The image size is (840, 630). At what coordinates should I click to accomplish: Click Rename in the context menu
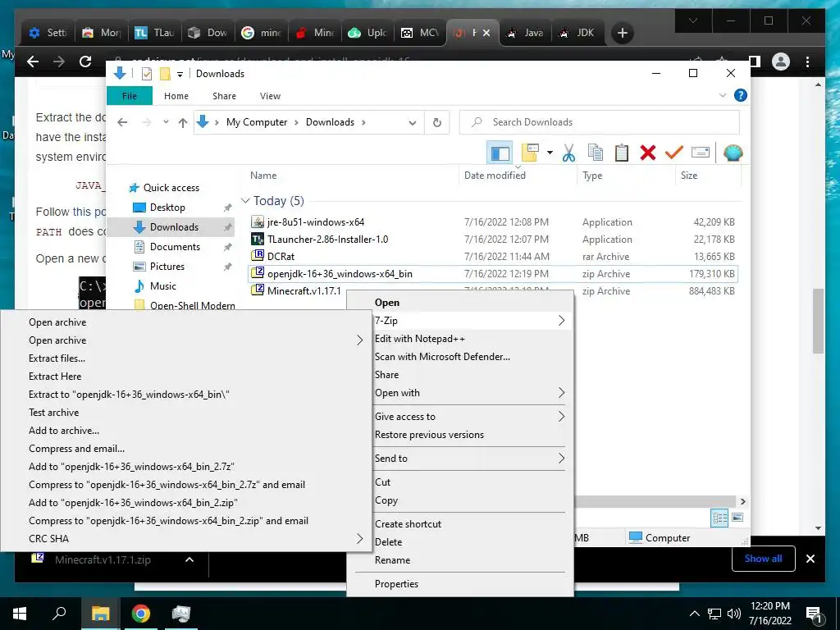(x=392, y=559)
